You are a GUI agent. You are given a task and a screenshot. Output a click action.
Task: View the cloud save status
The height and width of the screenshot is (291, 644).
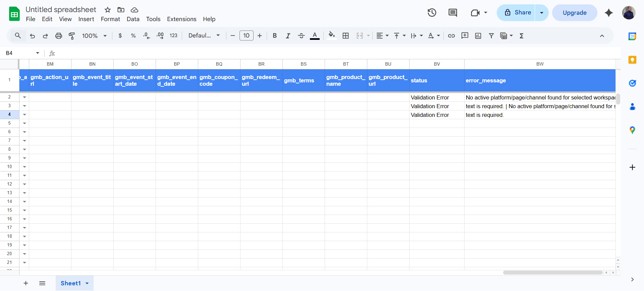(135, 10)
